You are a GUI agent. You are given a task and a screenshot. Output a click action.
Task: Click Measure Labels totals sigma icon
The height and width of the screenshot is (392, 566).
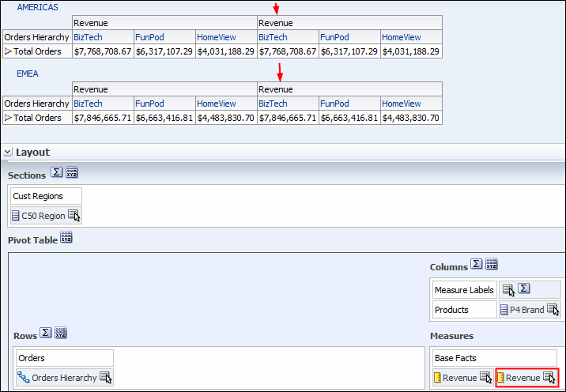(523, 290)
